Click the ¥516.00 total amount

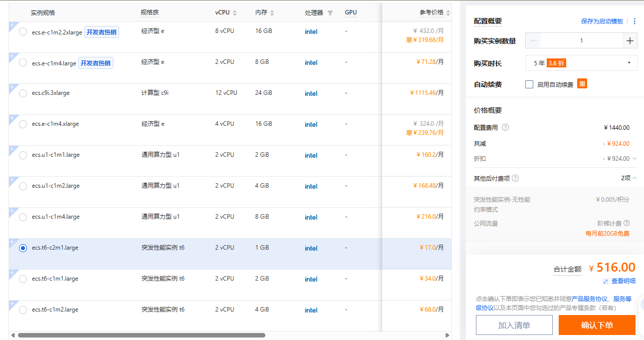[x=612, y=268]
